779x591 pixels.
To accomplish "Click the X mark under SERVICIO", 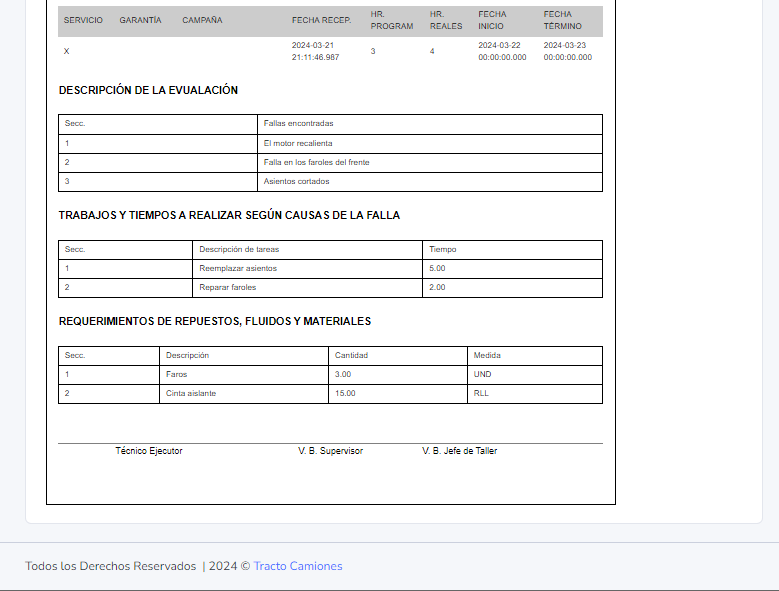I will tap(67, 51).
